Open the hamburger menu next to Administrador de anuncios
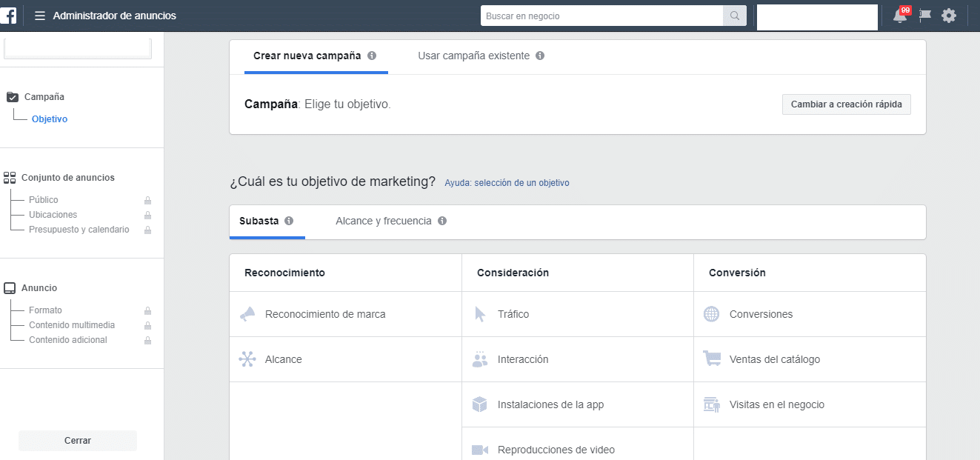This screenshot has width=980, height=460. point(40,16)
